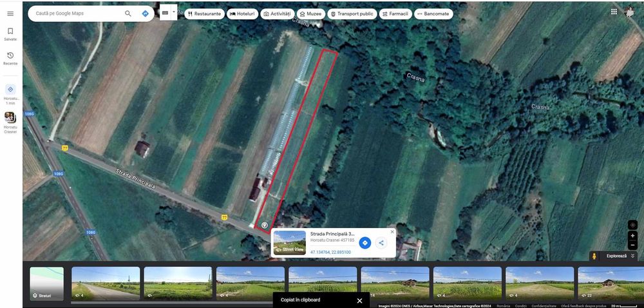
Task: Open the Horoatu 1 min directions shortcut
Action: [x=11, y=94]
